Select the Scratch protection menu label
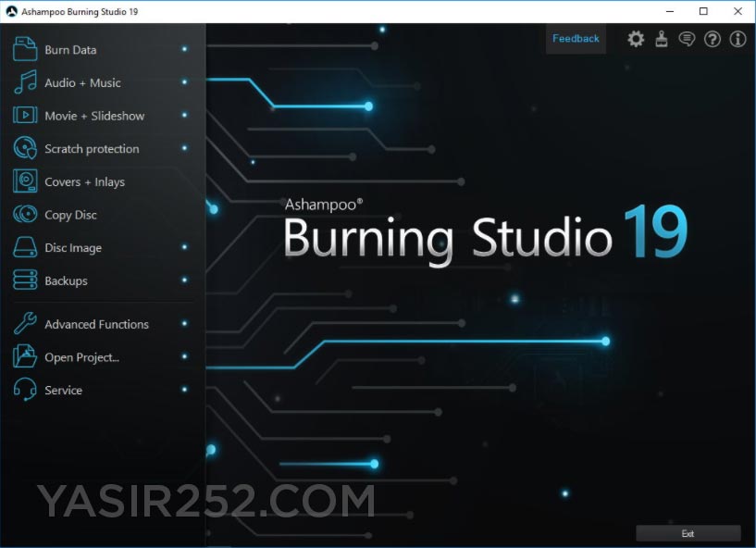Screen dimensions: 756x548 [92, 149]
